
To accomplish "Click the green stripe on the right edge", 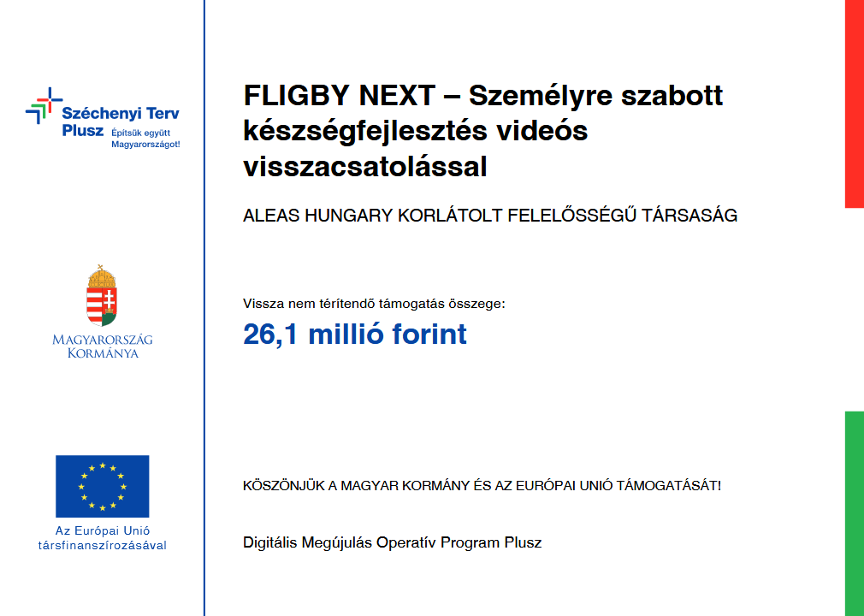I will tap(854, 513).
